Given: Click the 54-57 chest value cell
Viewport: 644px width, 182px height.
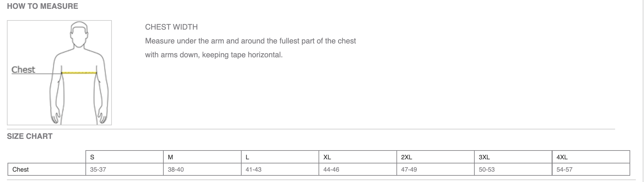Looking at the screenshot, I should (591, 169).
